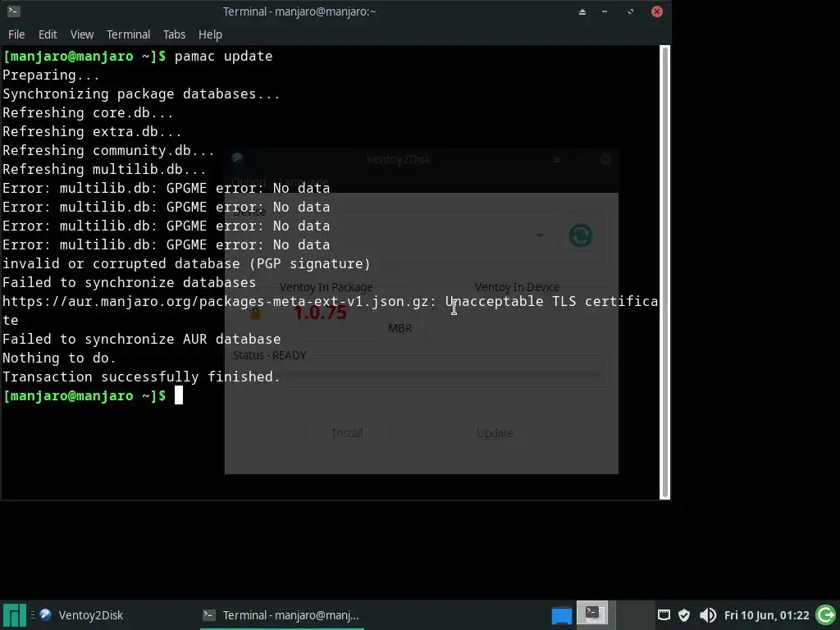This screenshot has width=840, height=630.
Task: Click 'Synchronizing package databases...' line
Action: (141, 94)
